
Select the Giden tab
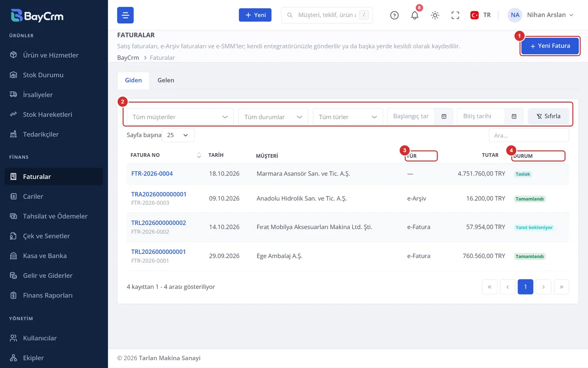pyautogui.click(x=133, y=80)
